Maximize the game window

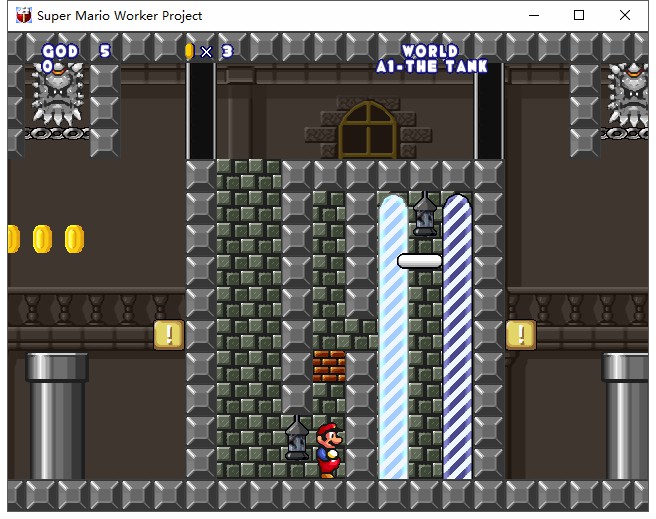point(579,15)
